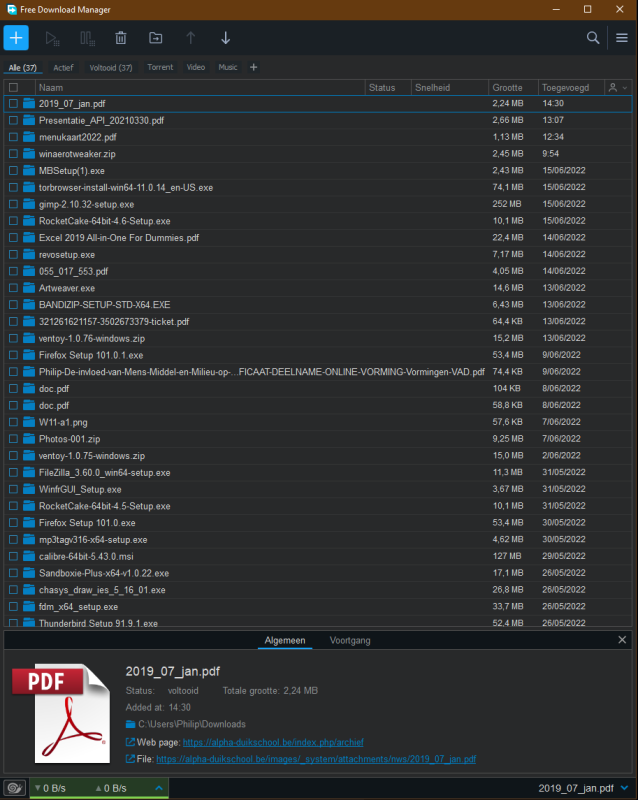Open folder icon for Artweaver.exe

tap(29, 288)
